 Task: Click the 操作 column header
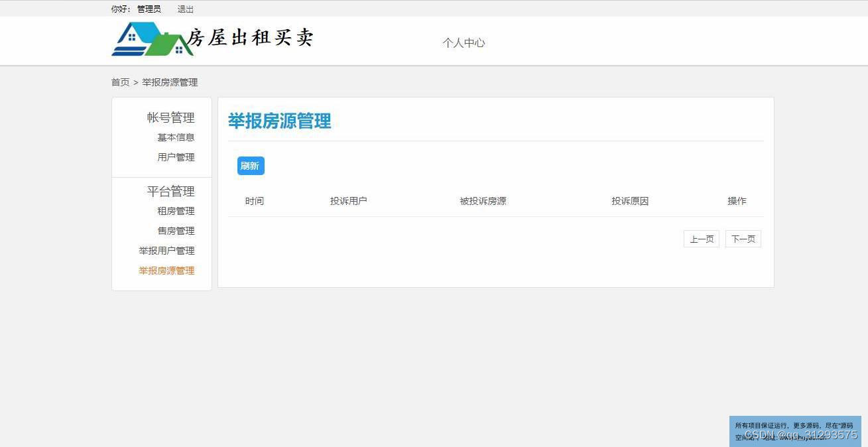click(737, 201)
